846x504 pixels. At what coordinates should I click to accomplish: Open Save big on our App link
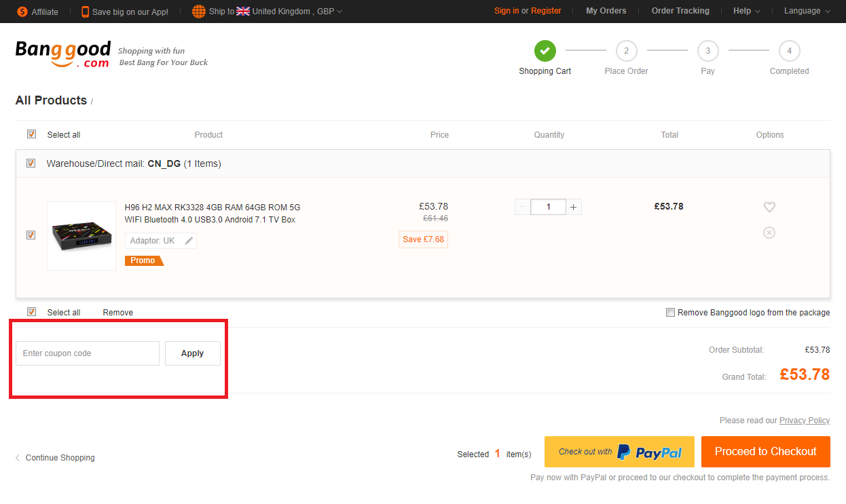click(130, 12)
